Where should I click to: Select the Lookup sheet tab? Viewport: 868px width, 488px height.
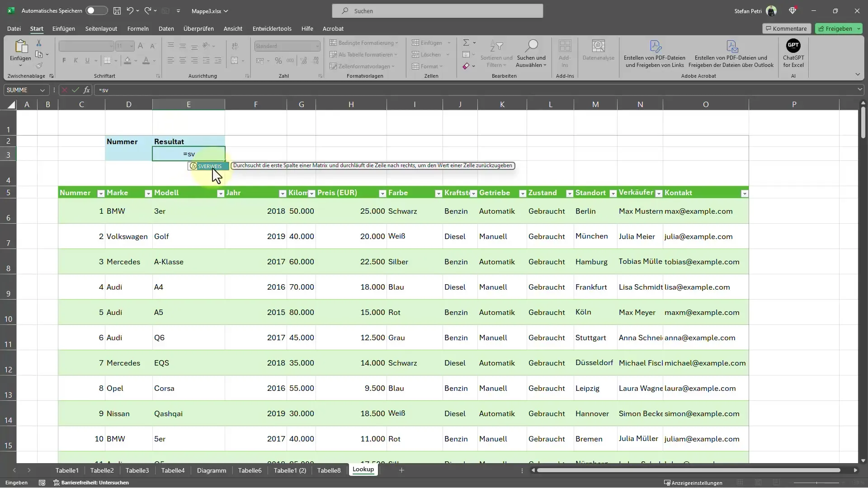pyautogui.click(x=363, y=469)
